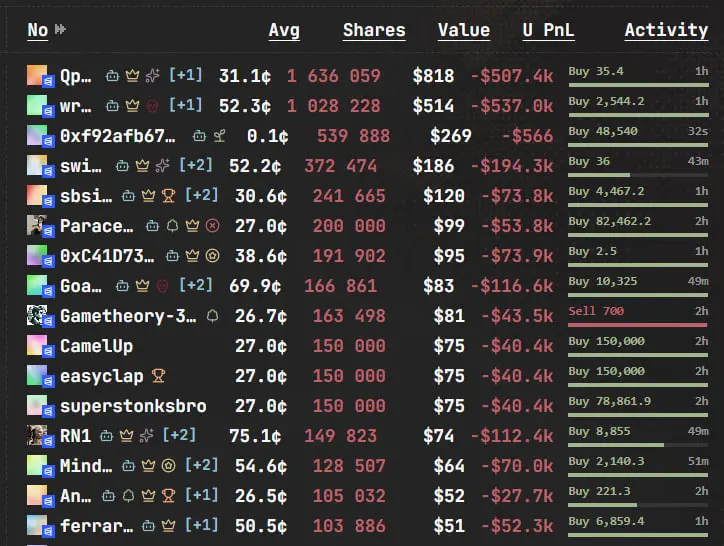Click the tree badge in the Parace… row
The height and width of the screenshot is (546, 724).
(172, 226)
